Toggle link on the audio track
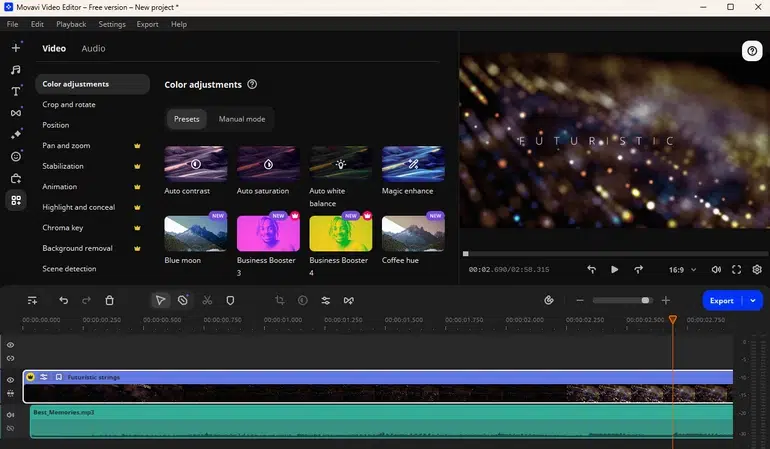 [x=10, y=428]
